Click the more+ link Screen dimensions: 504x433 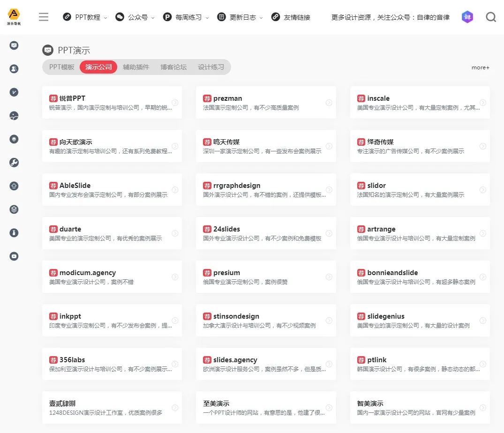pos(480,67)
